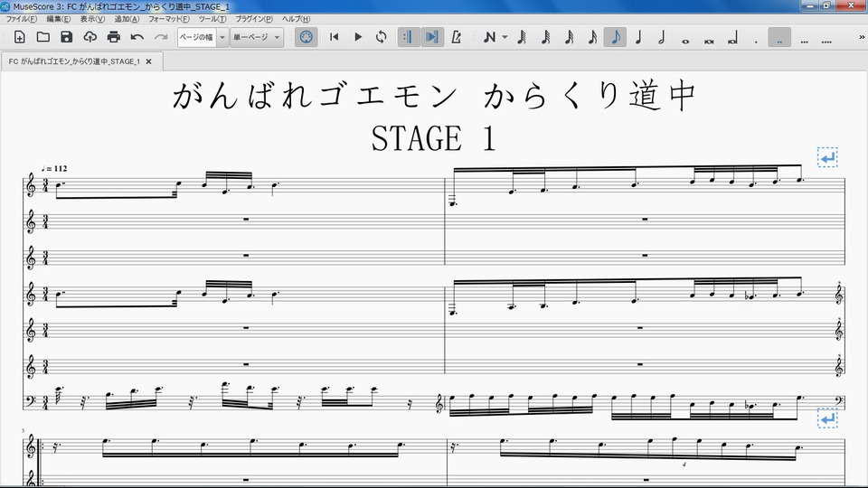The width and height of the screenshot is (868, 488).
Task: Toggle MIDI input button
Action: [x=306, y=37]
